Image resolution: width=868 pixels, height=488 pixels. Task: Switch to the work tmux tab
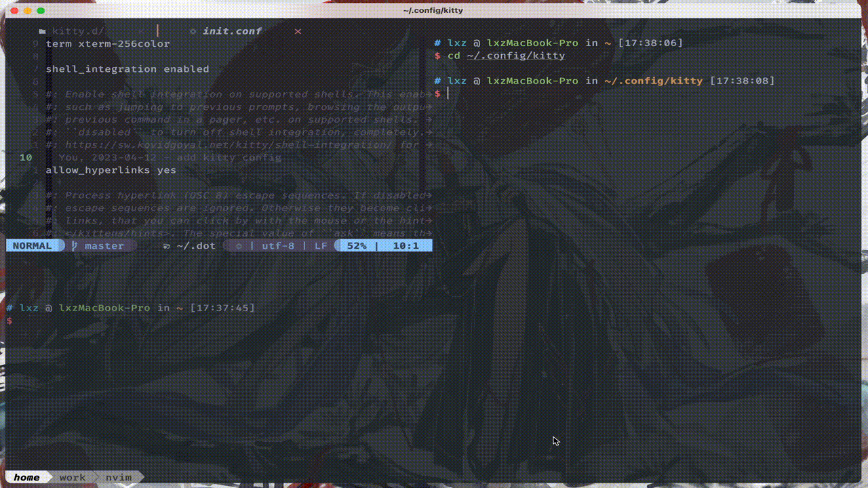point(72,477)
